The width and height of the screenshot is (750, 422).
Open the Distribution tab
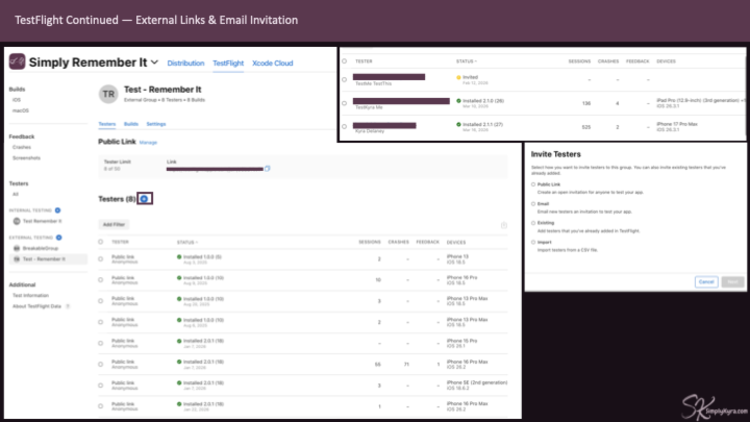click(186, 63)
